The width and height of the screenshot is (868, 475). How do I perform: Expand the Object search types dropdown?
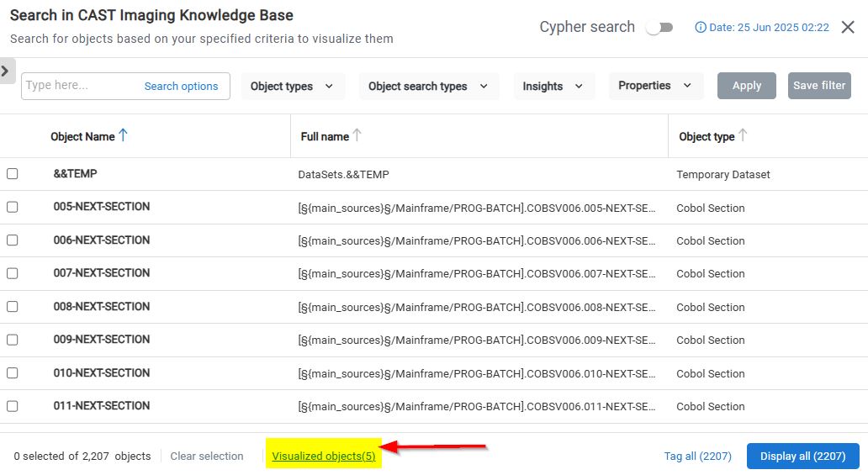point(428,86)
